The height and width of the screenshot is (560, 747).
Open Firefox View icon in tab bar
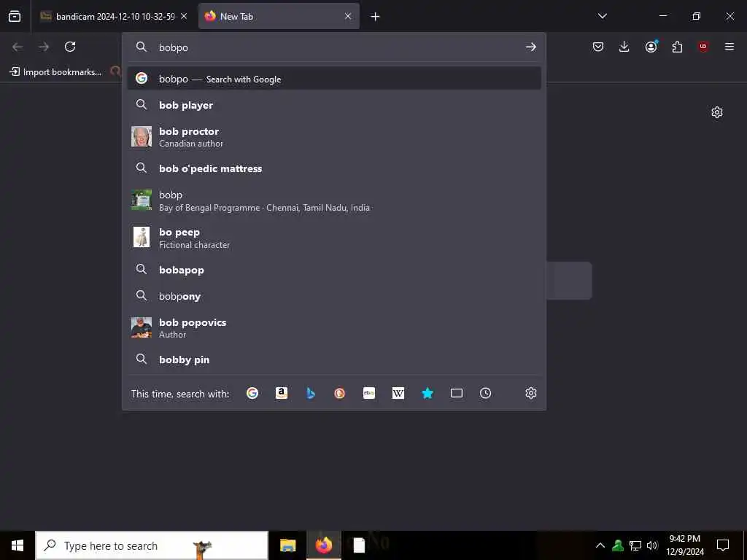[15, 16]
